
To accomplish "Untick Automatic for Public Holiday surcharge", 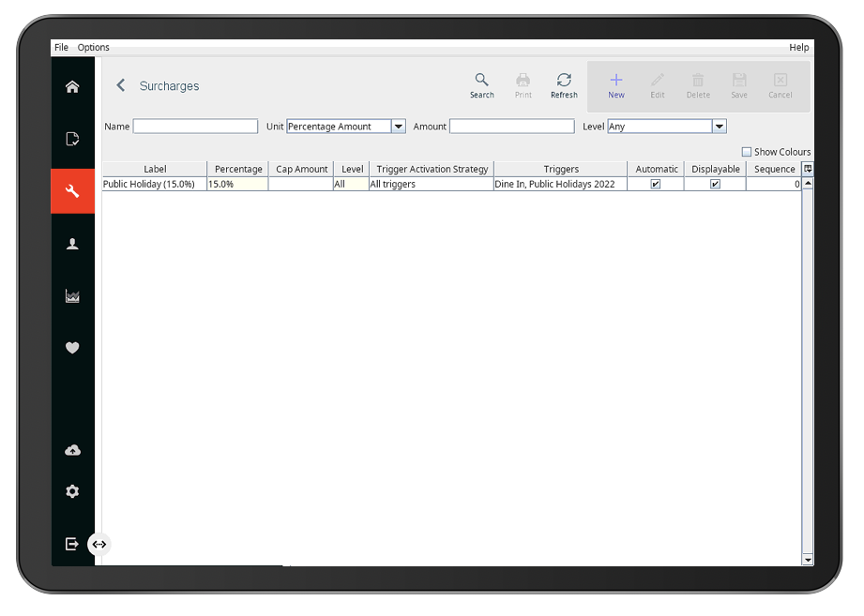I will tap(656, 185).
